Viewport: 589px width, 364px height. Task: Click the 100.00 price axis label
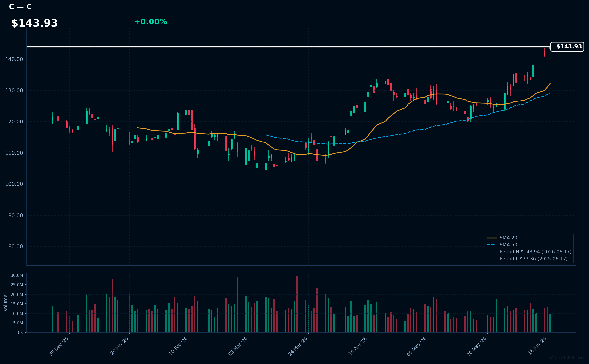tap(14, 184)
